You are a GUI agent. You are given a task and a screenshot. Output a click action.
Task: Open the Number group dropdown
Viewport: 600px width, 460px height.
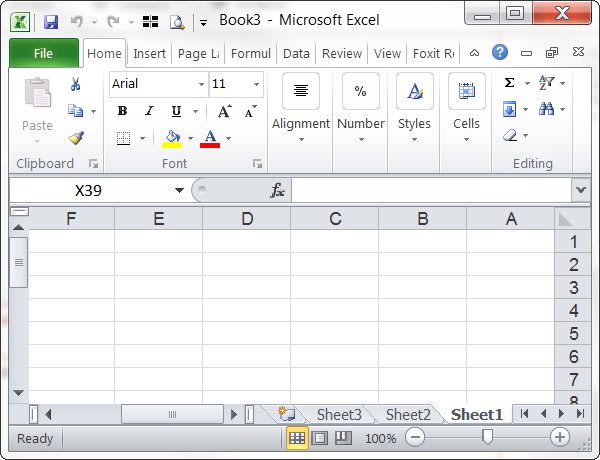point(361,140)
